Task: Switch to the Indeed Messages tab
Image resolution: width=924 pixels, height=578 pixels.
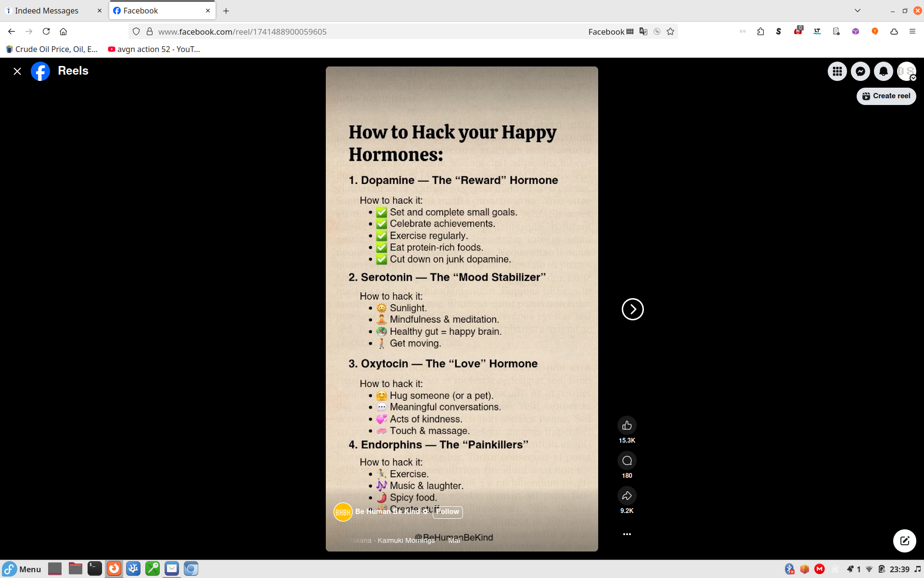Action: 47,11
